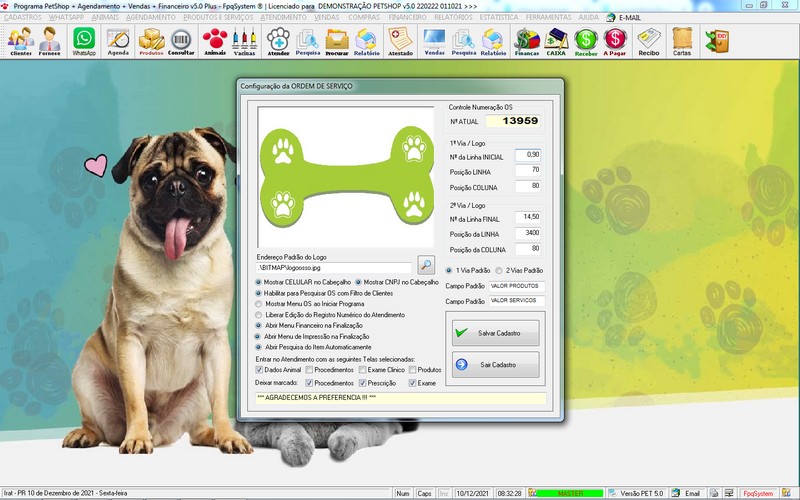This screenshot has width=800, height=500.
Task: Click Pesquisa icon next to Atender
Action: tap(308, 41)
